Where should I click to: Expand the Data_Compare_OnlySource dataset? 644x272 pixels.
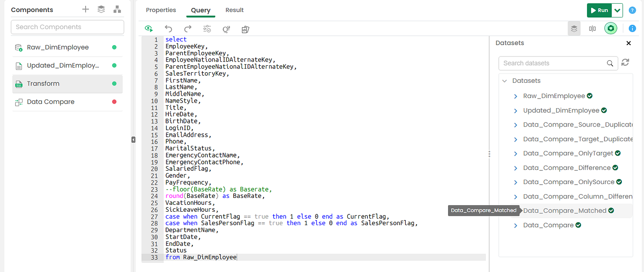[516, 182]
